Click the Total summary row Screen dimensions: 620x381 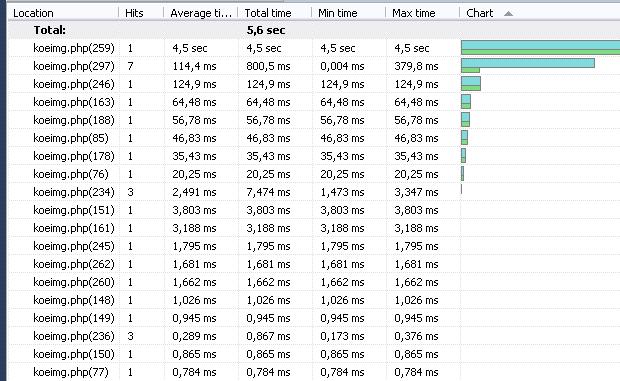pyautogui.click(x=314, y=30)
